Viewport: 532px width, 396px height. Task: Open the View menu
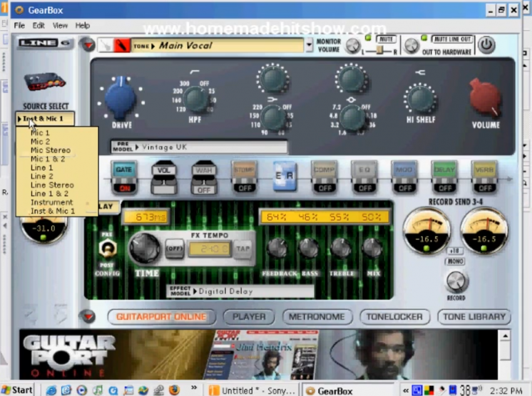pyautogui.click(x=60, y=26)
